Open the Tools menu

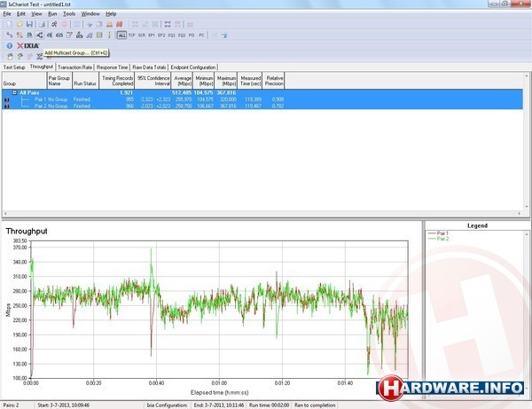tap(68, 14)
